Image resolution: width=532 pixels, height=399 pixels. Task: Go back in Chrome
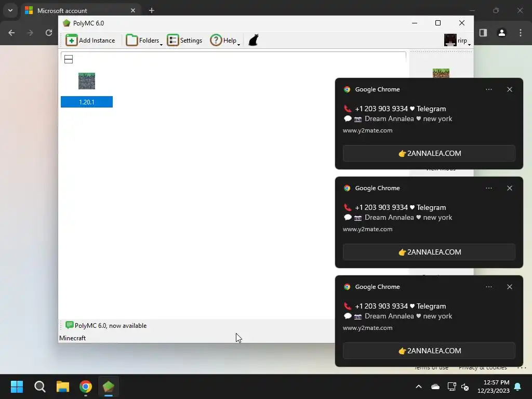(x=11, y=33)
